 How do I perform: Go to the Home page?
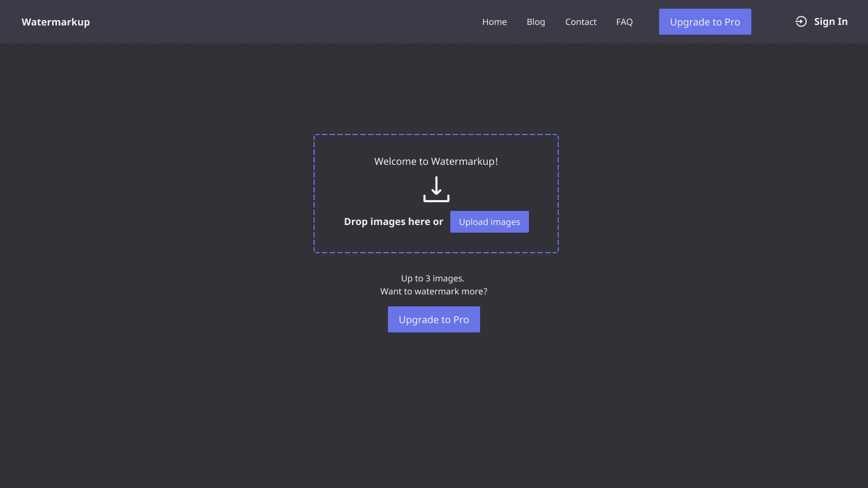tap(494, 22)
